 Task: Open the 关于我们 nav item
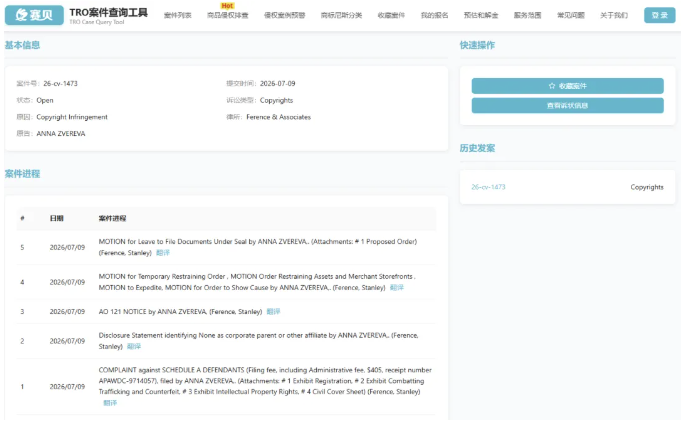coord(614,15)
